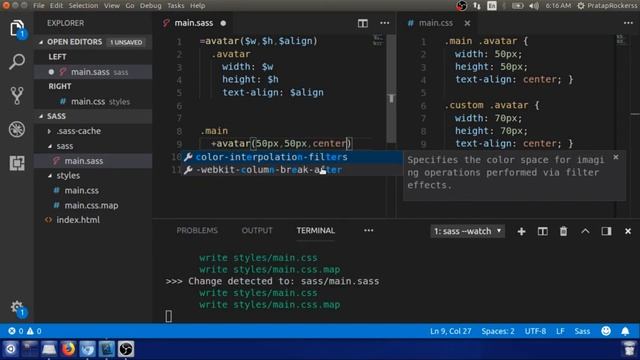
Task: Select the terminal dropdown '1: sass --watch'
Action: tap(467, 231)
